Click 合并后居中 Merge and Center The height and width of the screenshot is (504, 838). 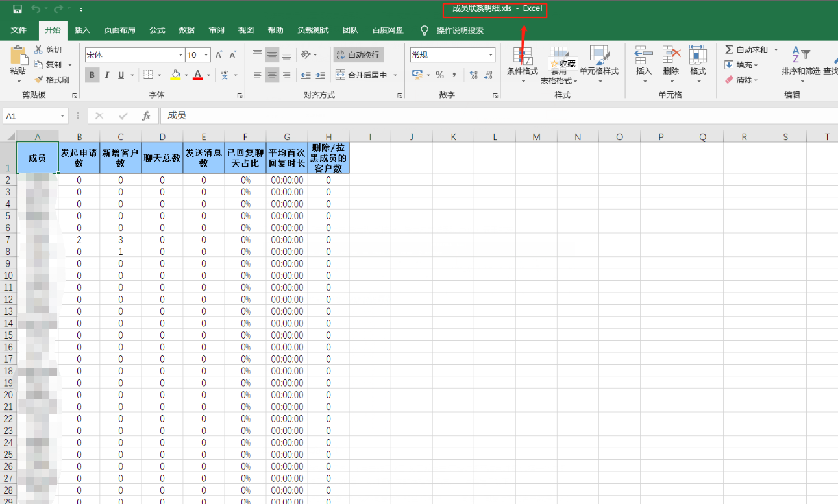[x=362, y=75]
